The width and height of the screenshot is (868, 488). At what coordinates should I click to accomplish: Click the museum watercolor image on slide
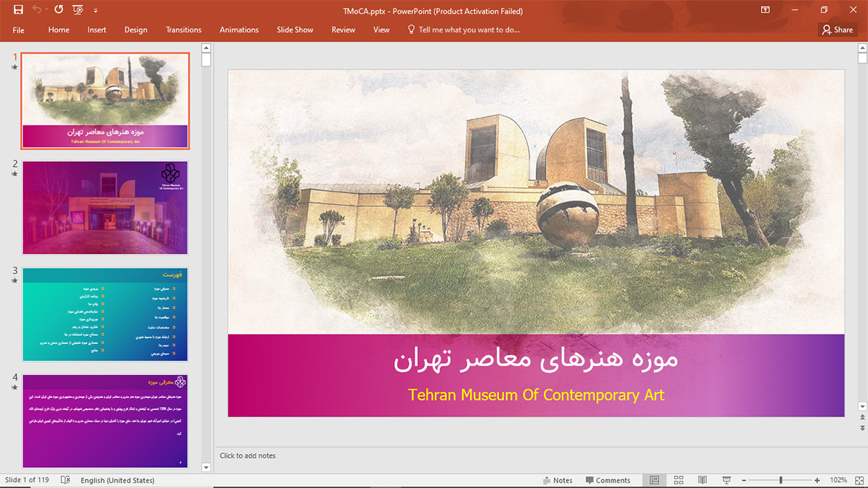point(536,202)
